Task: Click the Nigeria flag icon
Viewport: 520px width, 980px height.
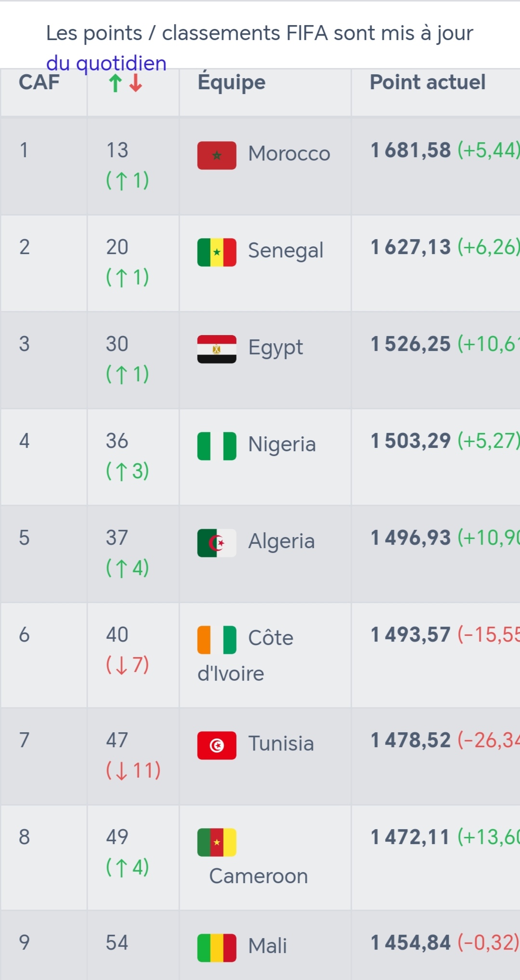Action: (216, 446)
